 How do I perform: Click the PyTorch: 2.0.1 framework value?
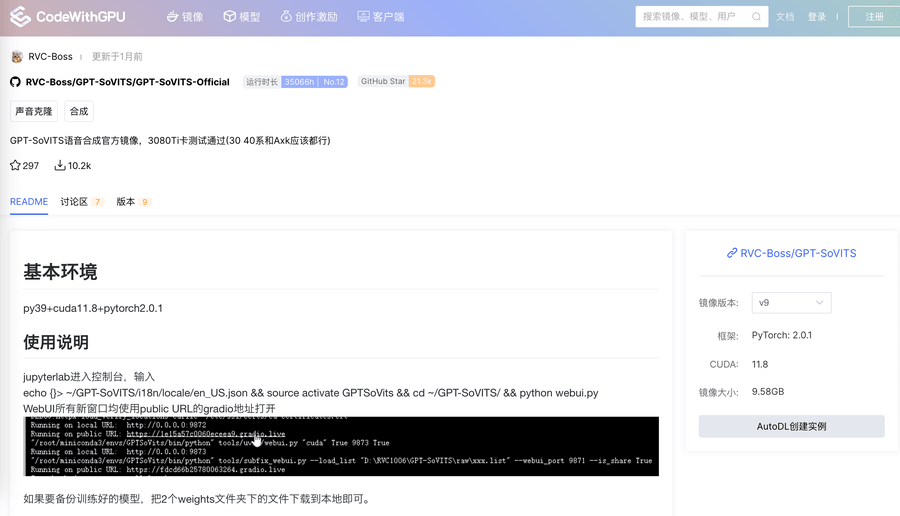tap(782, 335)
